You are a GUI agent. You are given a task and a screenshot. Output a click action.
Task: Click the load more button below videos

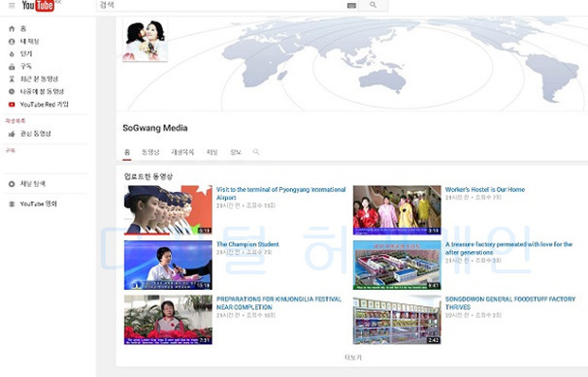353,358
